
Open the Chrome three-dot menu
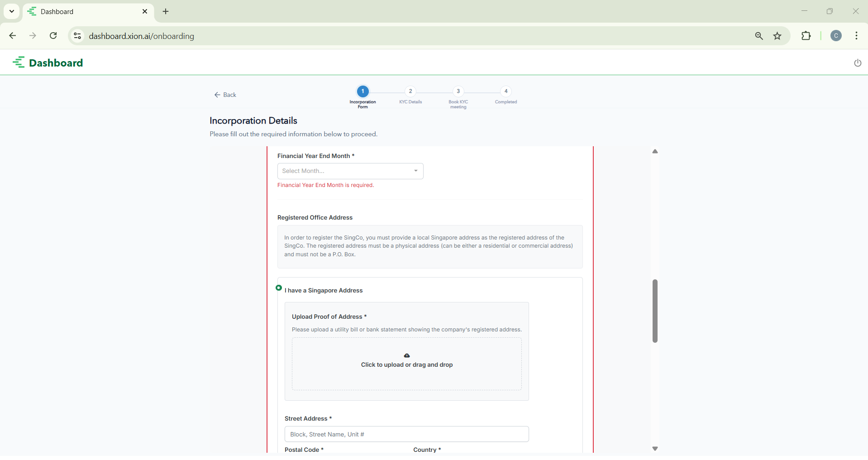[856, 36]
